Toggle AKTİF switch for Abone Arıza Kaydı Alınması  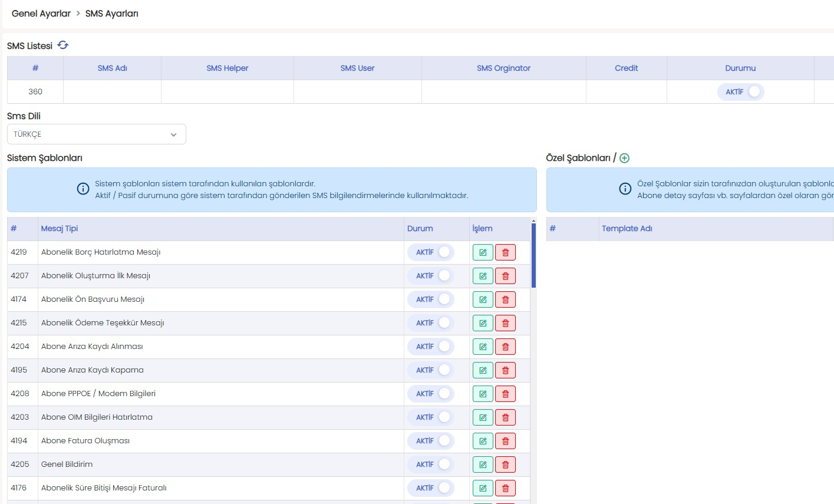[x=431, y=347]
